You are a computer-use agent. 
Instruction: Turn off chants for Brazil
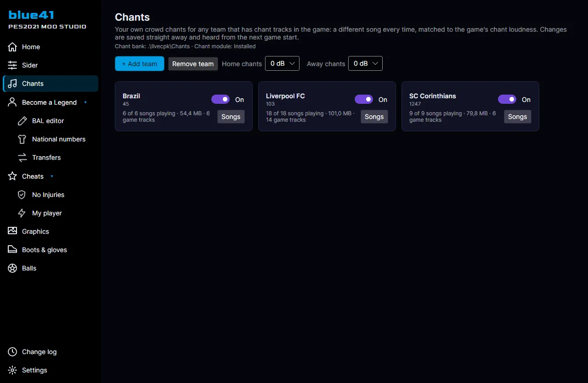(x=220, y=99)
